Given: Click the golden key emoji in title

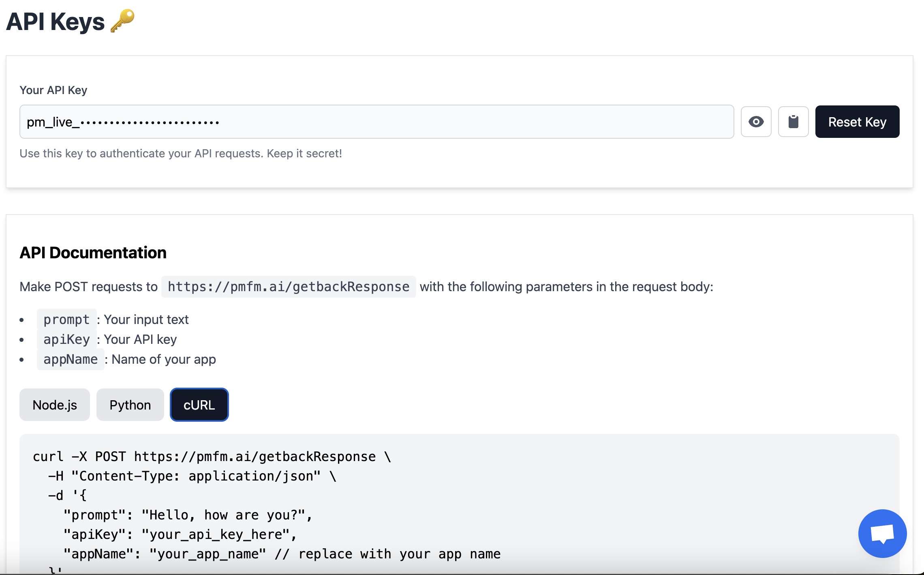Looking at the screenshot, I should click(x=122, y=21).
